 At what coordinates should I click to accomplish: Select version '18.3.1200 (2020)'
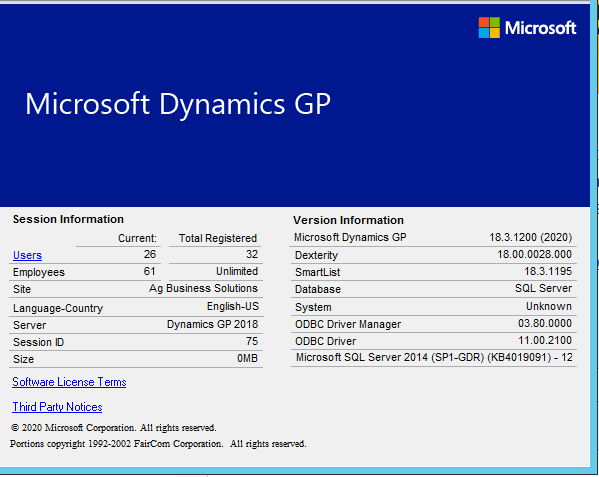pyautogui.click(x=531, y=237)
